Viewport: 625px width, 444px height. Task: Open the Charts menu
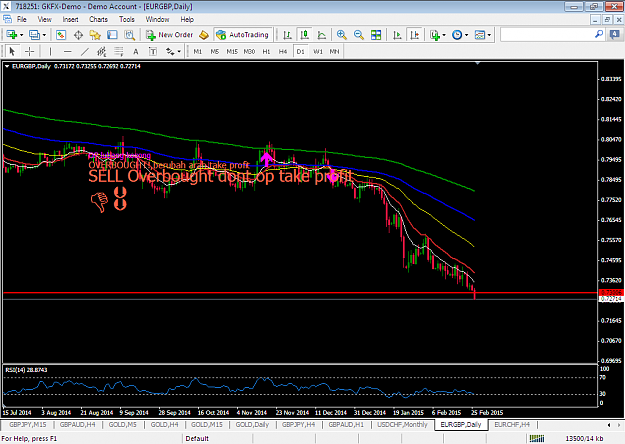(98, 19)
